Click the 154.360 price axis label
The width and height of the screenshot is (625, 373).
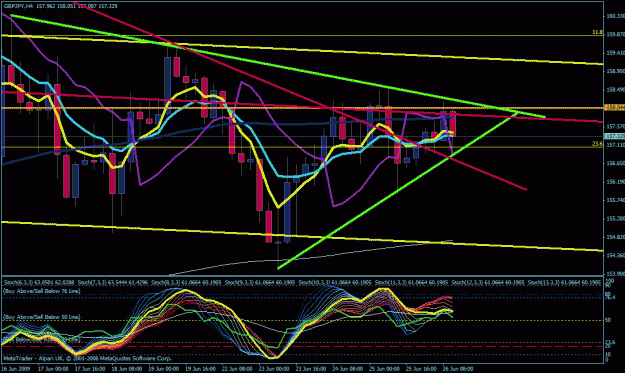click(615, 255)
